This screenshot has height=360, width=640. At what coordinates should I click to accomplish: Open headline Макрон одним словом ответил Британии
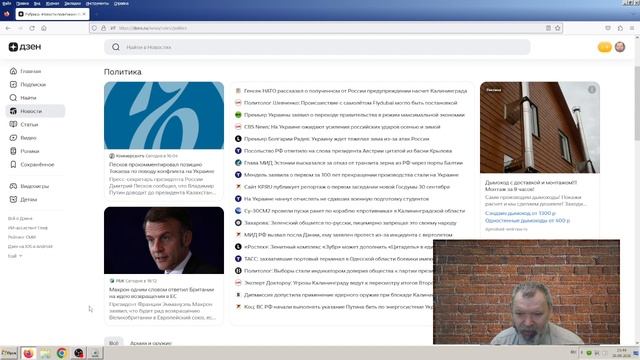coord(162,293)
